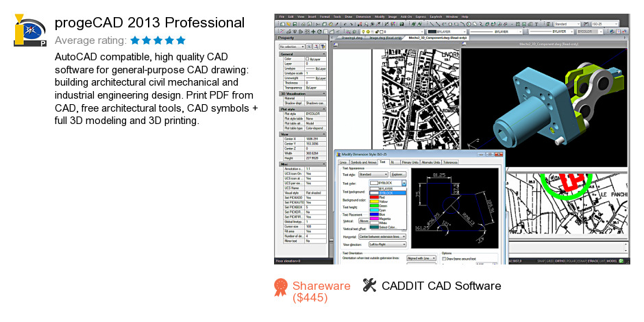The width and height of the screenshot is (644, 322).
Task: Check the 'Draw frame around text' checkbox
Action: point(443,259)
